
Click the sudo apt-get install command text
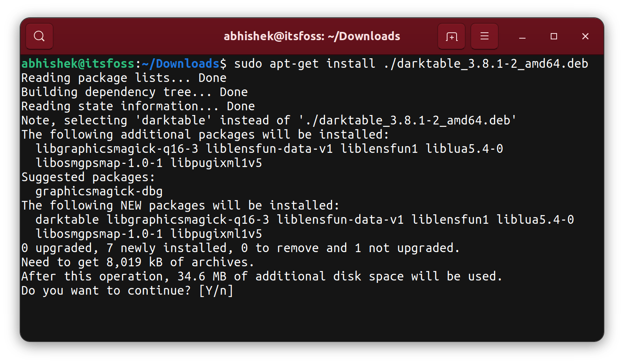tap(303, 63)
